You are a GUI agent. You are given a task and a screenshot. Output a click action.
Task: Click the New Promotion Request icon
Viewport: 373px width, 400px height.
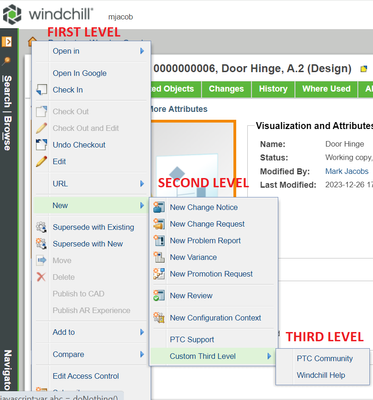pyautogui.click(x=159, y=274)
